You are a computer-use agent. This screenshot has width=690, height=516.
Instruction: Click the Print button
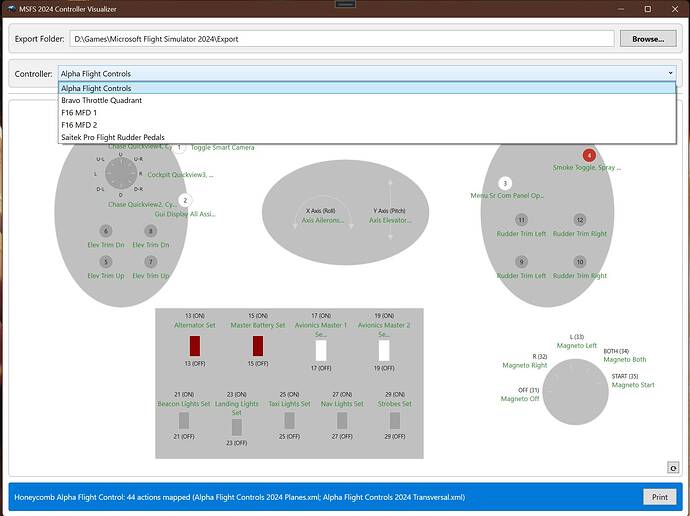coord(660,497)
